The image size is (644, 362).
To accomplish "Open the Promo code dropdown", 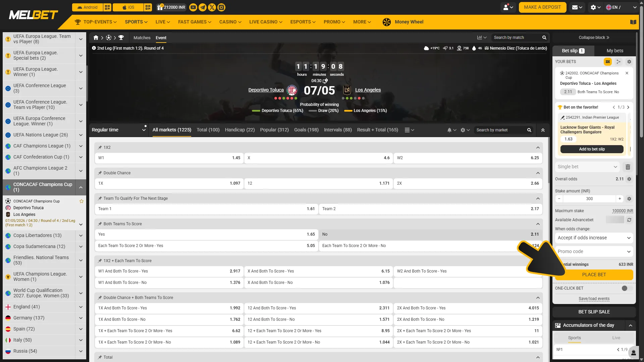I will [594, 252].
